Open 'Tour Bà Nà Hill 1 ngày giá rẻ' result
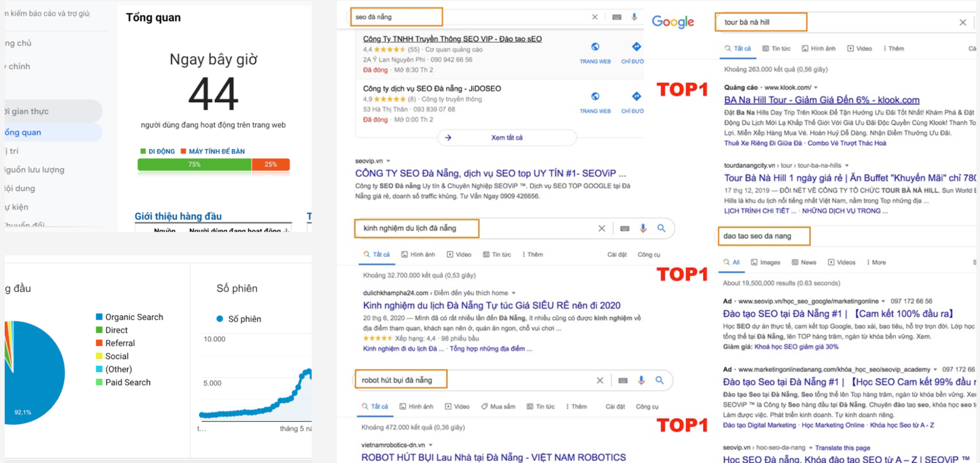Image resolution: width=980 pixels, height=463 pixels. point(850,178)
